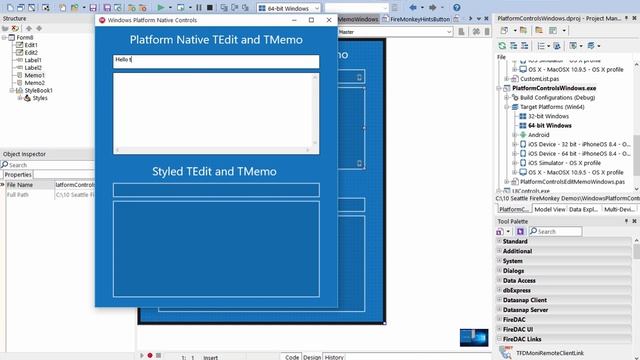640x360 pixels.
Task: Switch to the FireMonkeyHintsButton editor tab
Action: click(x=416, y=19)
